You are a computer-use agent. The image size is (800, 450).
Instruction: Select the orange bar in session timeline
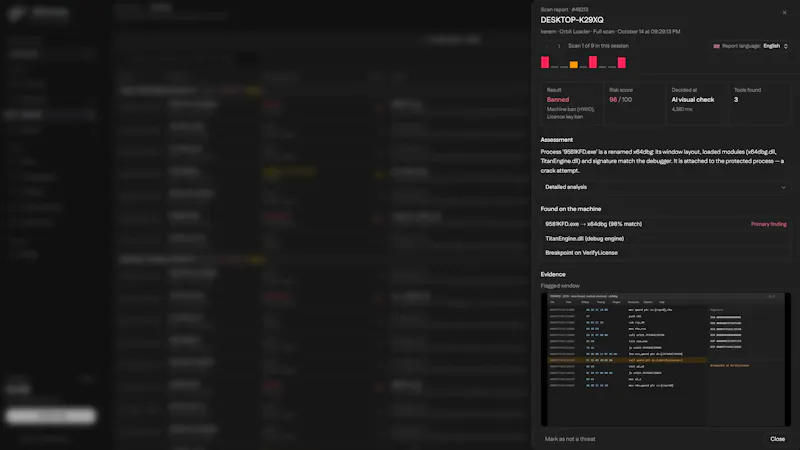coord(574,65)
